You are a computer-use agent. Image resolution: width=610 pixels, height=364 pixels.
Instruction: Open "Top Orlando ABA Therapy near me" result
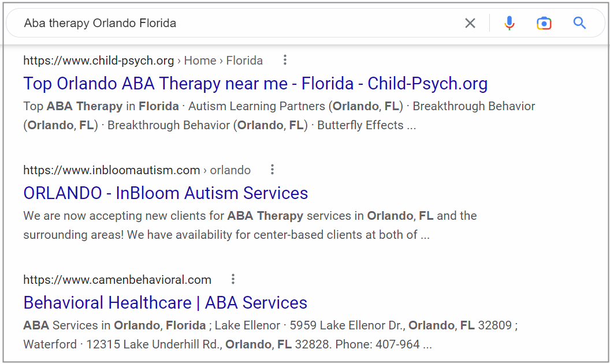click(255, 83)
